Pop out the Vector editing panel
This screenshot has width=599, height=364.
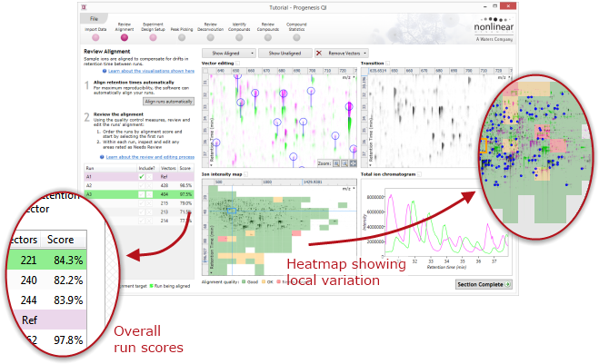click(237, 64)
